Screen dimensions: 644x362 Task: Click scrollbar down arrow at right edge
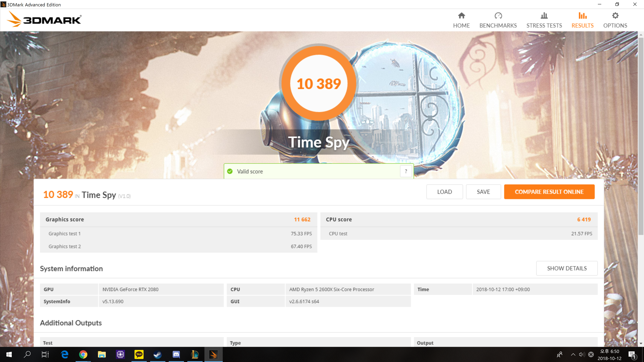pos(641,344)
